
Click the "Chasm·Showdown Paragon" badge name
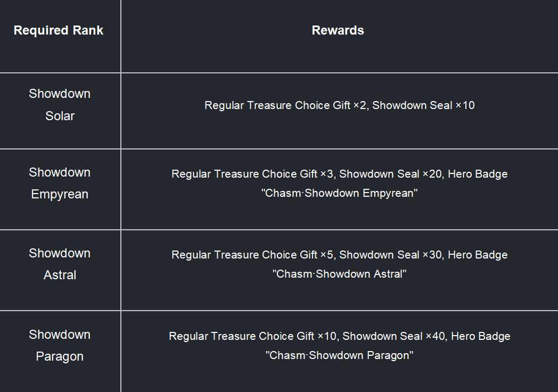tap(340, 355)
